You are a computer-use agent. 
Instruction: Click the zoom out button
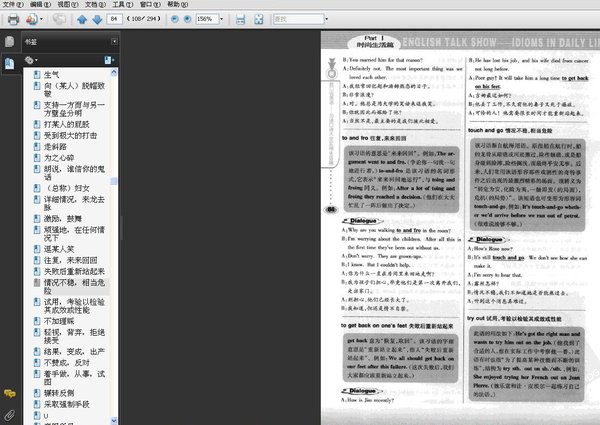click(x=173, y=19)
